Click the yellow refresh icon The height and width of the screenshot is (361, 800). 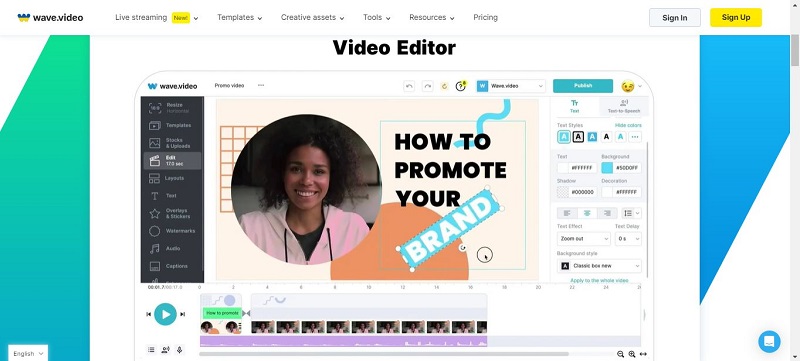tap(444, 86)
